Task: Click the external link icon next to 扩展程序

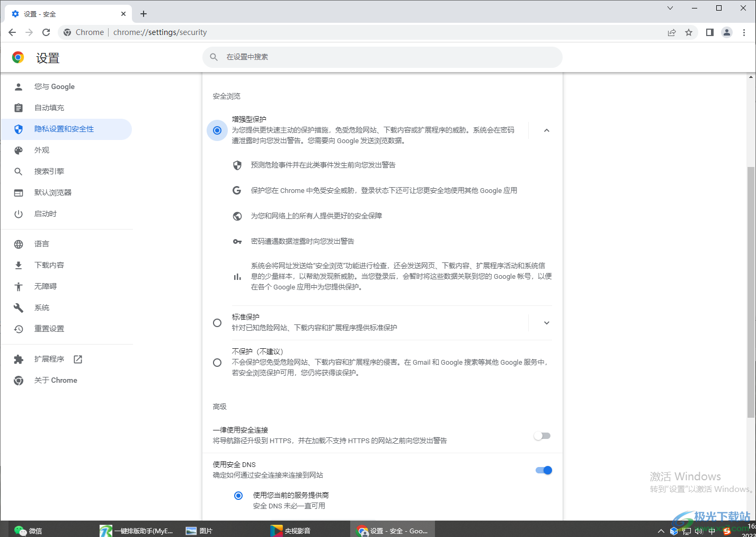Action: point(78,359)
